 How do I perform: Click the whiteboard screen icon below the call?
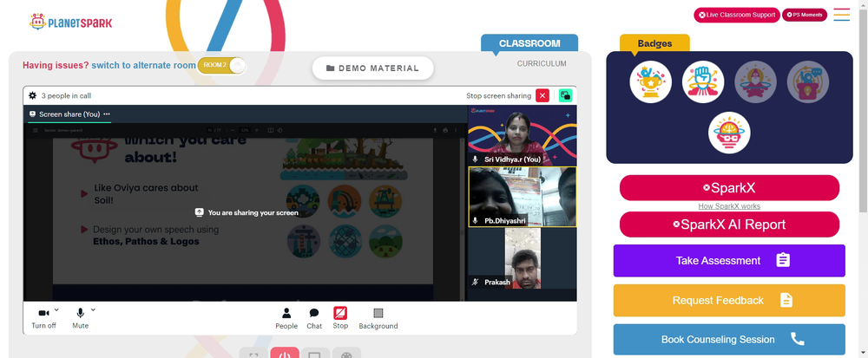click(315, 354)
